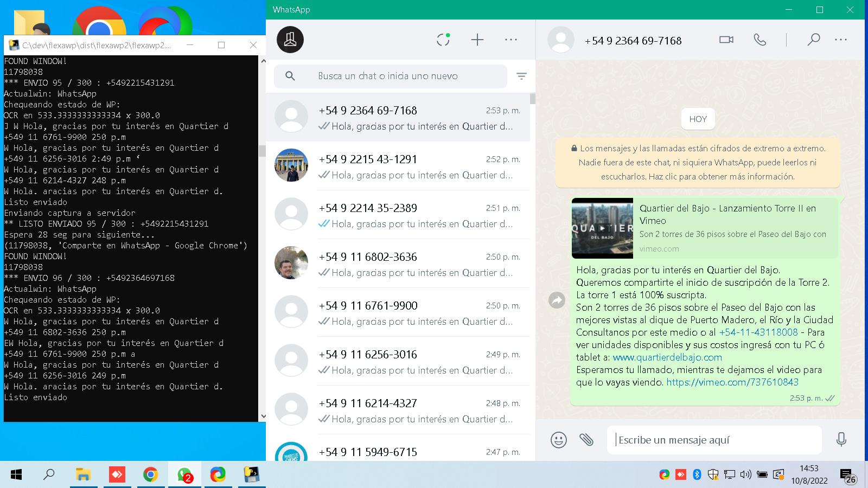Open the emoji picker
The height and width of the screenshot is (488, 868).
click(558, 439)
